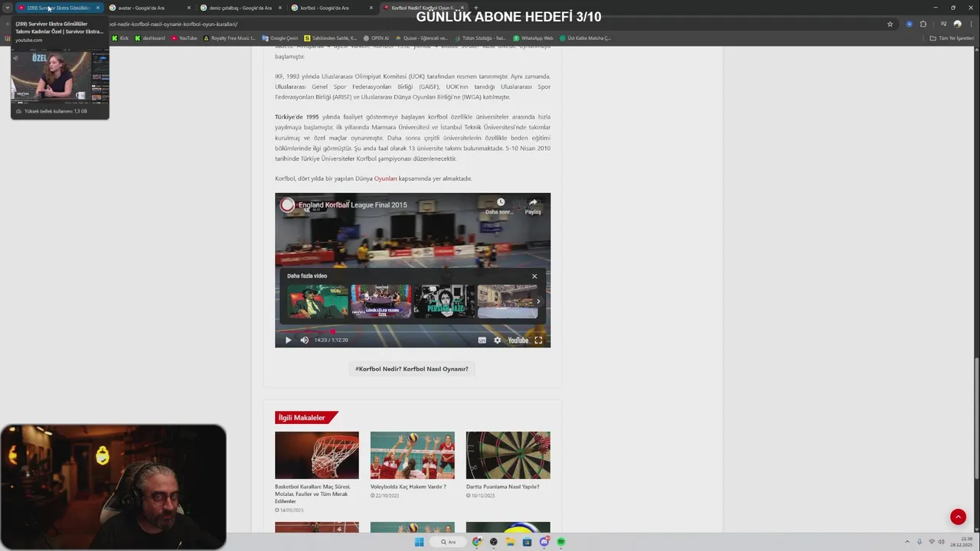
Task: Open the 'dashboard' bookmark
Action: [x=150, y=38]
